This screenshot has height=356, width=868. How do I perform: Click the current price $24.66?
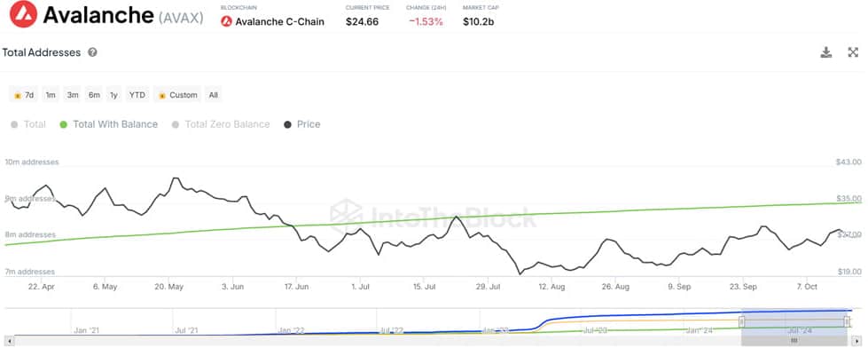(x=362, y=22)
